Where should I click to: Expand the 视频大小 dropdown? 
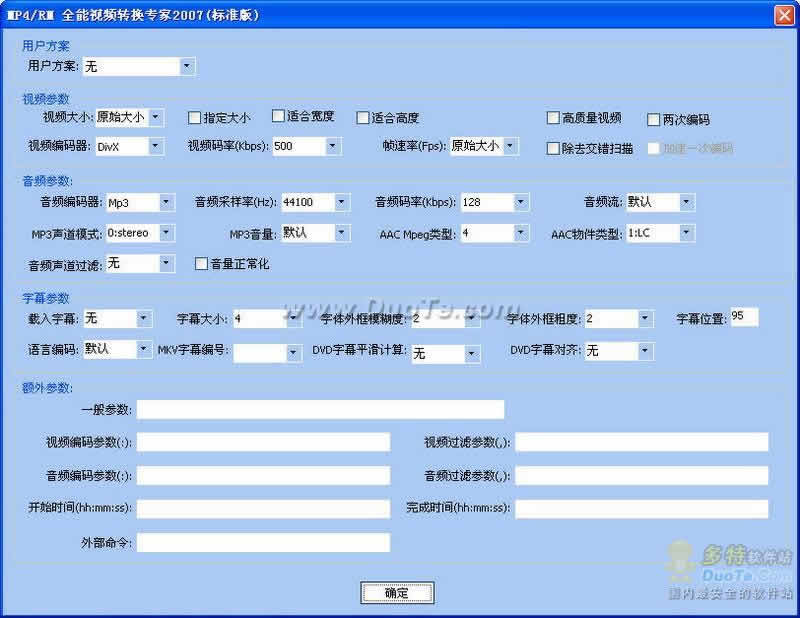pos(130,117)
